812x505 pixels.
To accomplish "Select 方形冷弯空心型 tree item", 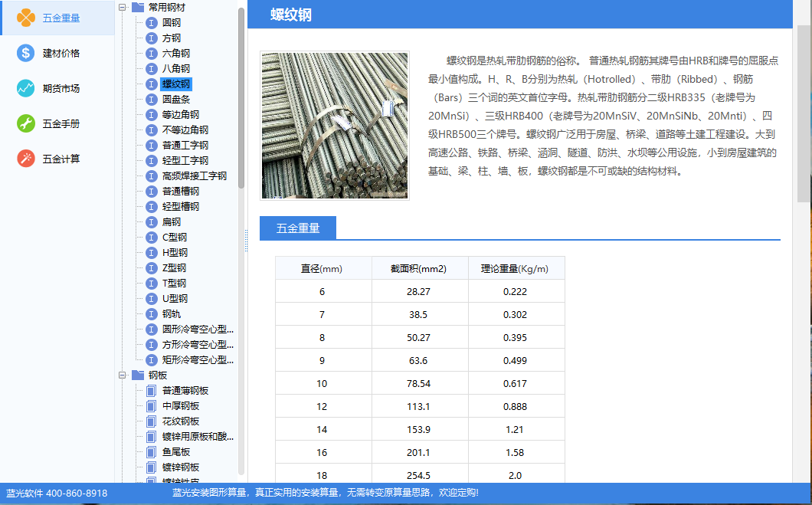I will pyautogui.click(x=198, y=345).
